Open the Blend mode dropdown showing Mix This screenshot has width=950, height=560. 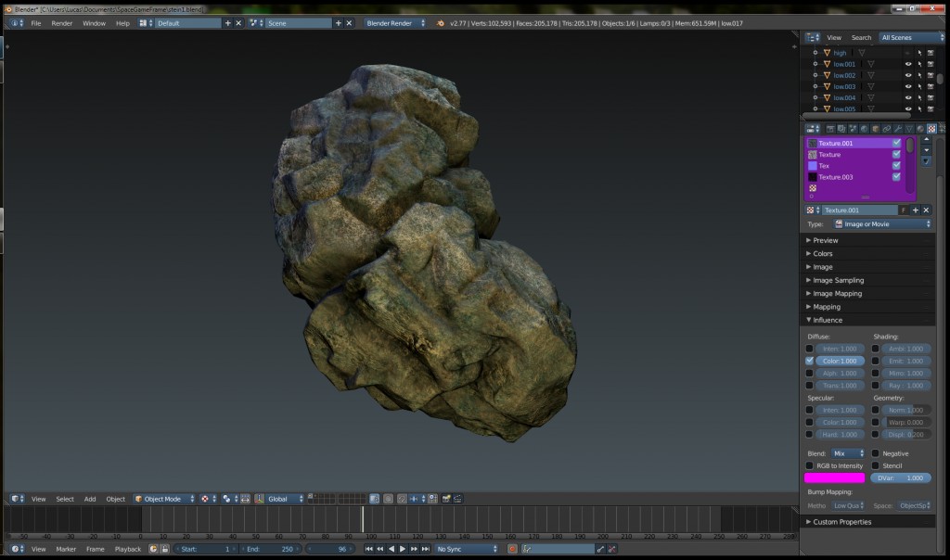[847, 453]
